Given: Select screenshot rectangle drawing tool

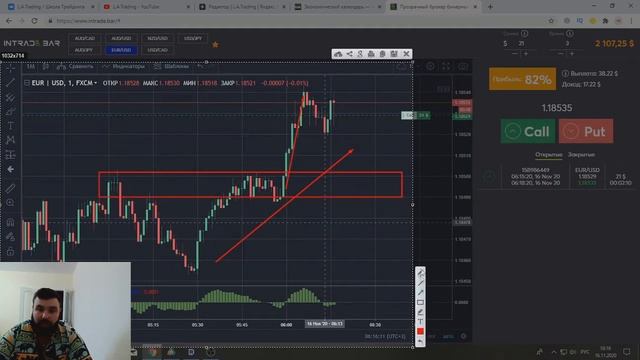Looking at the screenshot, I should point(420,302).
